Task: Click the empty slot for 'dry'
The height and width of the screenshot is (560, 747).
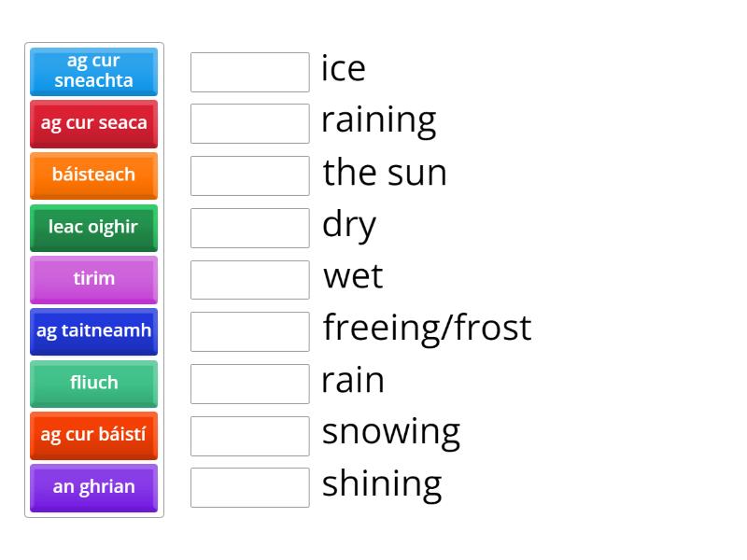Action: click(x=250, y=228)
